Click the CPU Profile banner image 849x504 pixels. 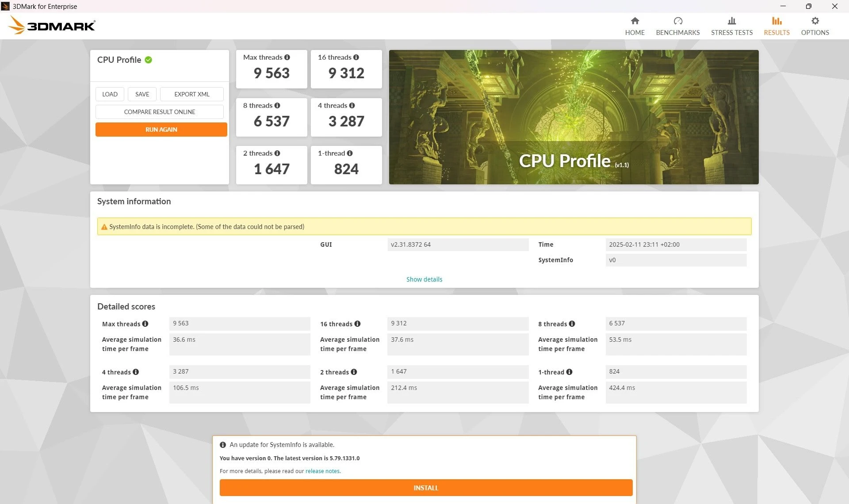pyautogui.click(x=574, y=117)
